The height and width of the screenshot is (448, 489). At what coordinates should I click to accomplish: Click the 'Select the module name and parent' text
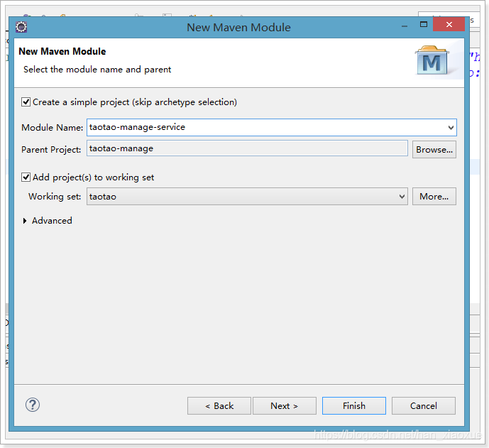(x=97, y=70)
